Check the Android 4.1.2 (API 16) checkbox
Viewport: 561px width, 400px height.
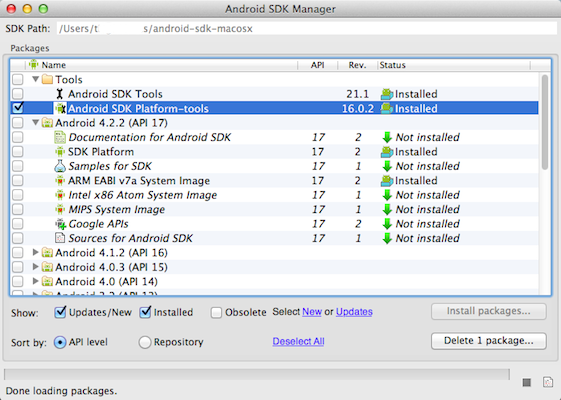tap(18, 253)
